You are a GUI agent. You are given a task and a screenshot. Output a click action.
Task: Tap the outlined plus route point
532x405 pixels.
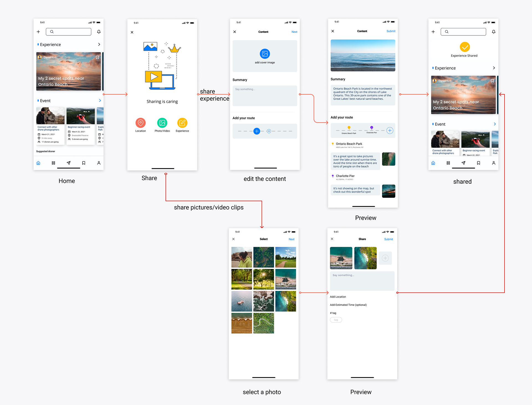coord(269,131)
